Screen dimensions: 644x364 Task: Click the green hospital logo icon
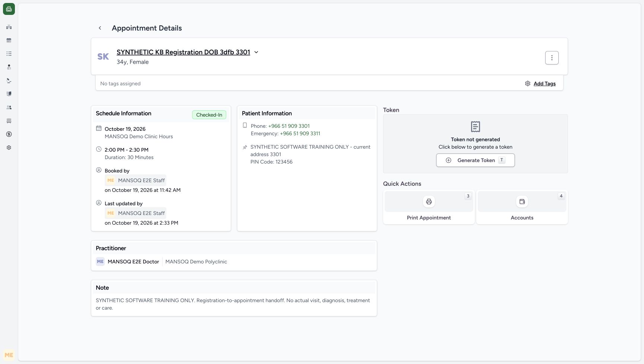pyautogui.click(x=9, y=9)
